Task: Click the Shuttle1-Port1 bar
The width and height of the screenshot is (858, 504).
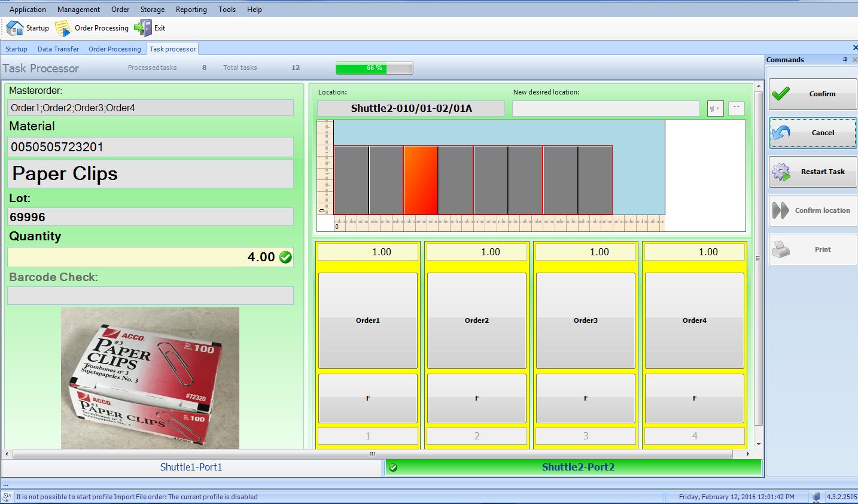Action: 191,467
